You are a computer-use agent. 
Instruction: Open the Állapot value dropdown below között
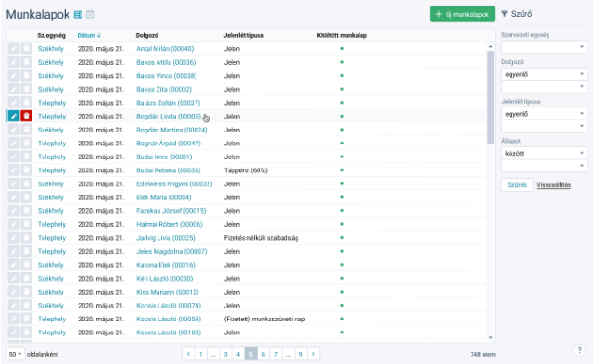[x=544, y=166]
